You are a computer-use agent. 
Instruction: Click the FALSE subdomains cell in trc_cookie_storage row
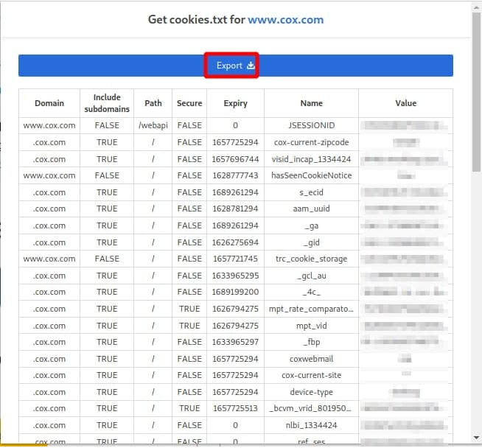click(107, 259)
